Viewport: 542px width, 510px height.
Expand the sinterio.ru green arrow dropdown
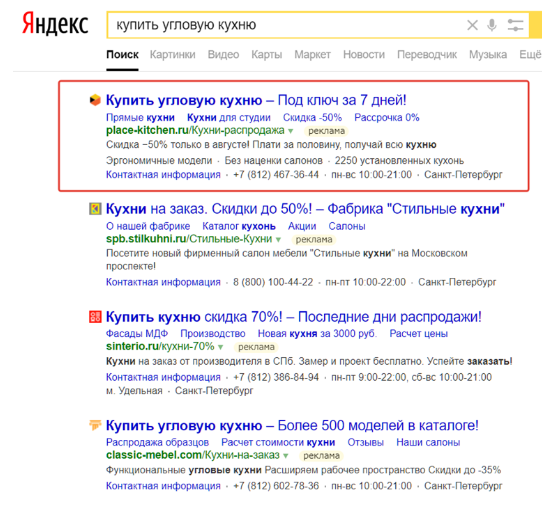pyautogui.click(x=221, y=347)
